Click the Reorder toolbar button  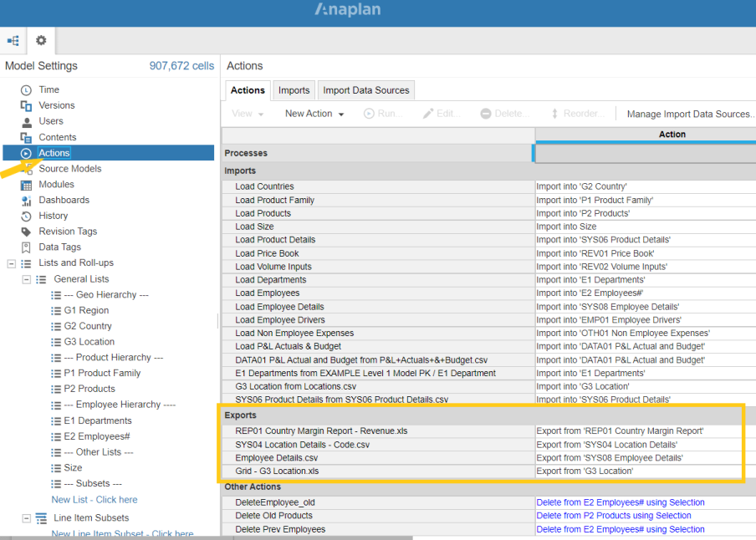coord(577,114)
